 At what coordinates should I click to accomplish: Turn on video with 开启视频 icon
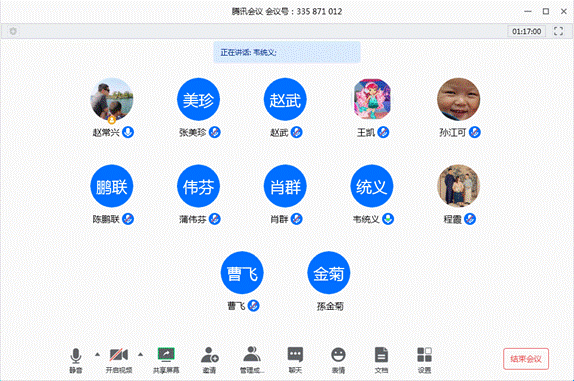(119, 355)
